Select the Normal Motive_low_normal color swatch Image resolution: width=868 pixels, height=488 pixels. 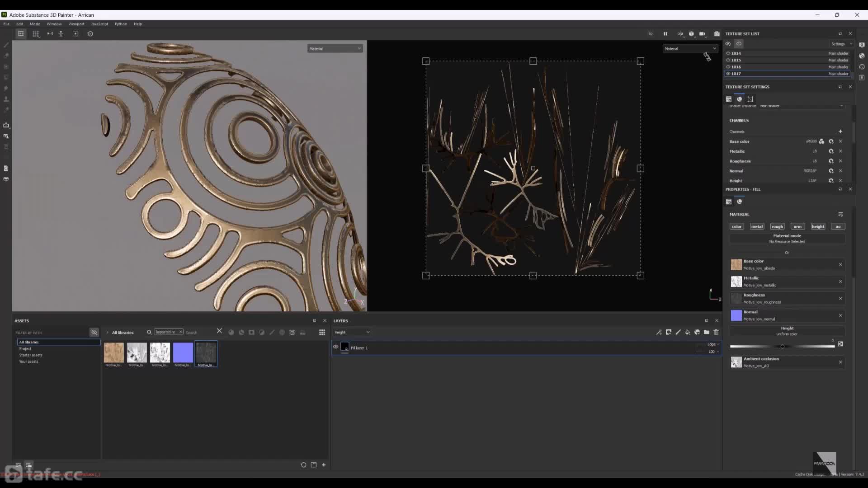click(736, 315)
